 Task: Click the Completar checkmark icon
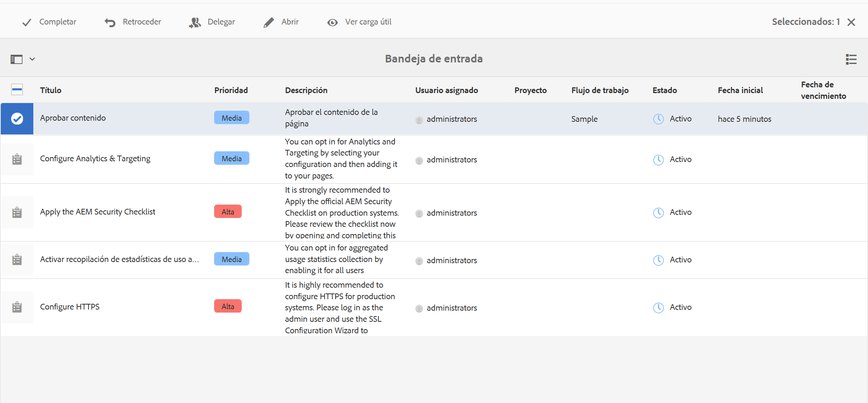26,23
